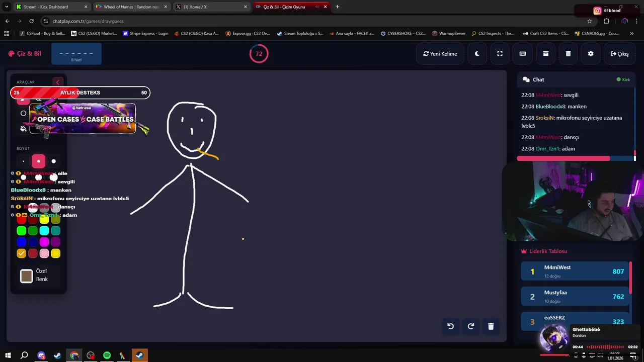Open the browser extensions puzzle icon
Viewport: 644px width, 362px height.
pos(606,21)
